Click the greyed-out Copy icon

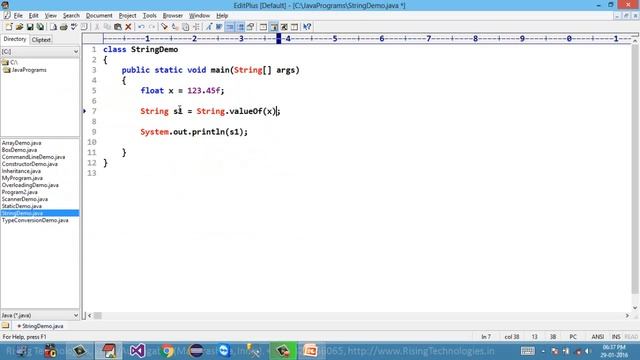click(107, 27)
